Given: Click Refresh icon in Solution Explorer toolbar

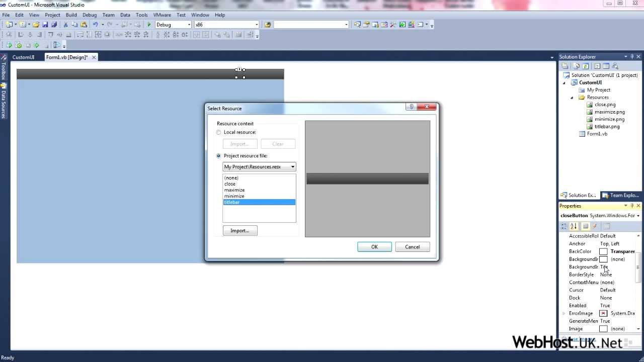Looking at the screenshot, I should tap(586, 66).
